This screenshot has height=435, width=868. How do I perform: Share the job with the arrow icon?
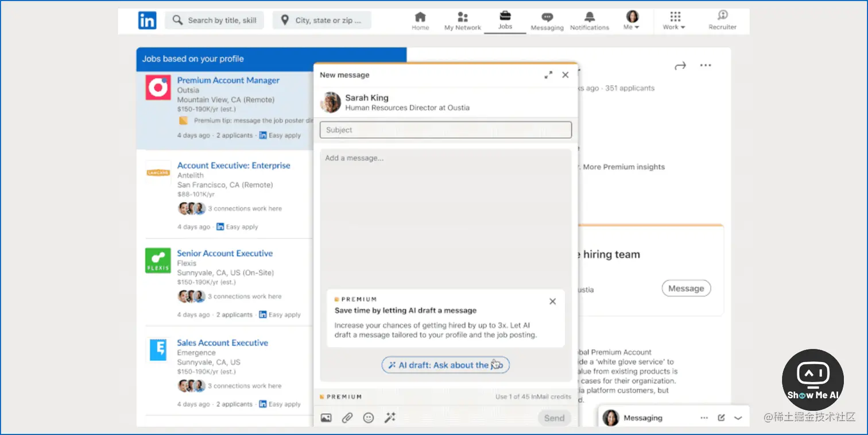[680, 66]
